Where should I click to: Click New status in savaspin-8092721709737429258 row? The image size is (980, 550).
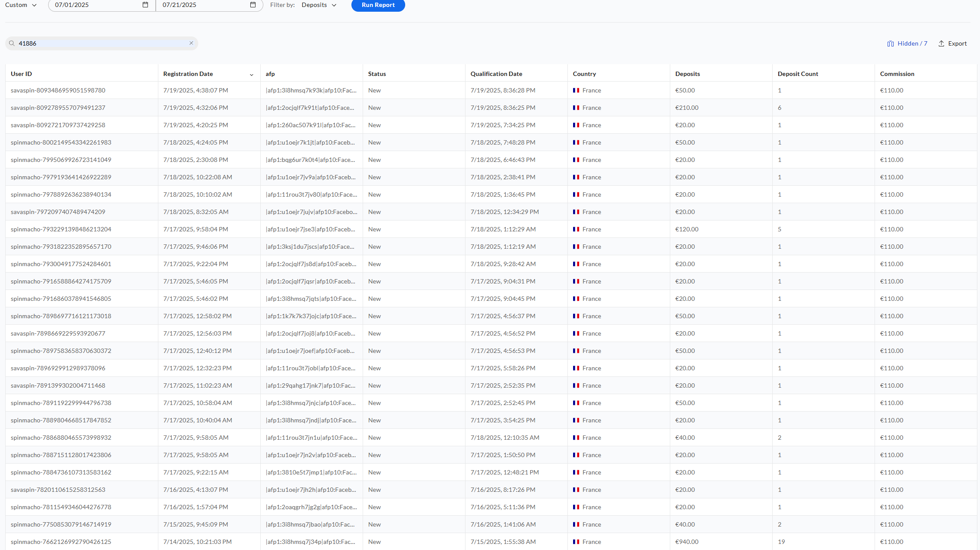(374, 125)
